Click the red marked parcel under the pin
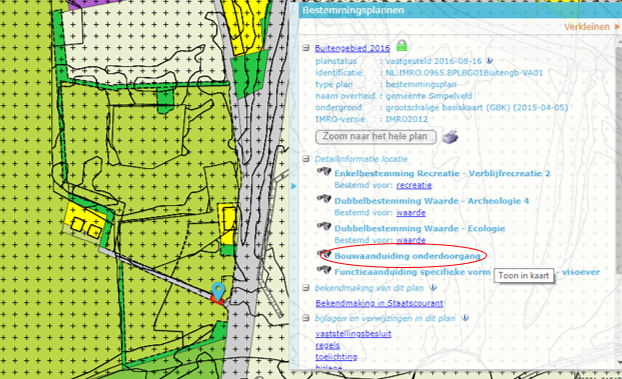Viewport: 622px width, 379px height. [x=217, y=300]
